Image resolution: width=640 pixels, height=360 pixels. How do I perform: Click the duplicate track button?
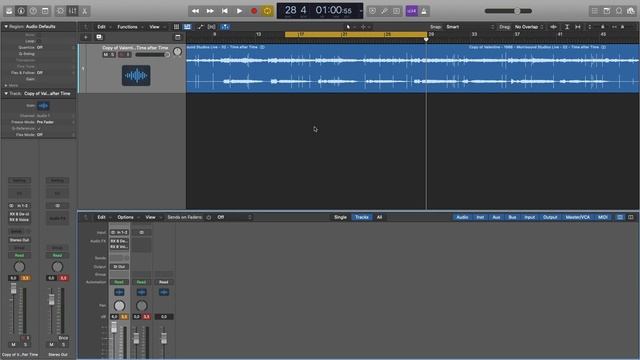(x=99, y=37)
